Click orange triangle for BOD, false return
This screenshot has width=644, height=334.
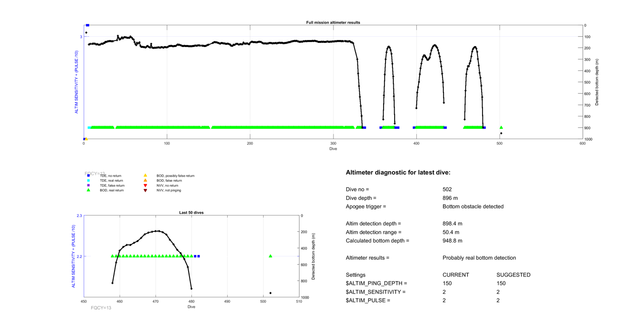pos(145,180)
